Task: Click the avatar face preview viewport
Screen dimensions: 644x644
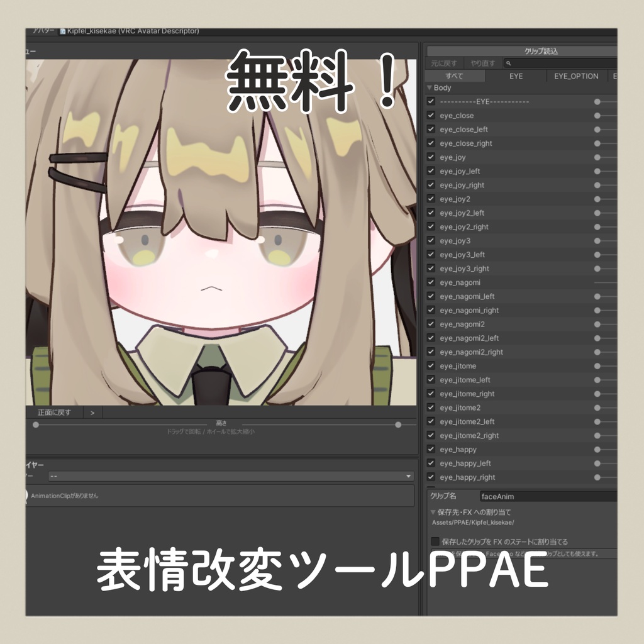Action: click(x=221, y=232)
